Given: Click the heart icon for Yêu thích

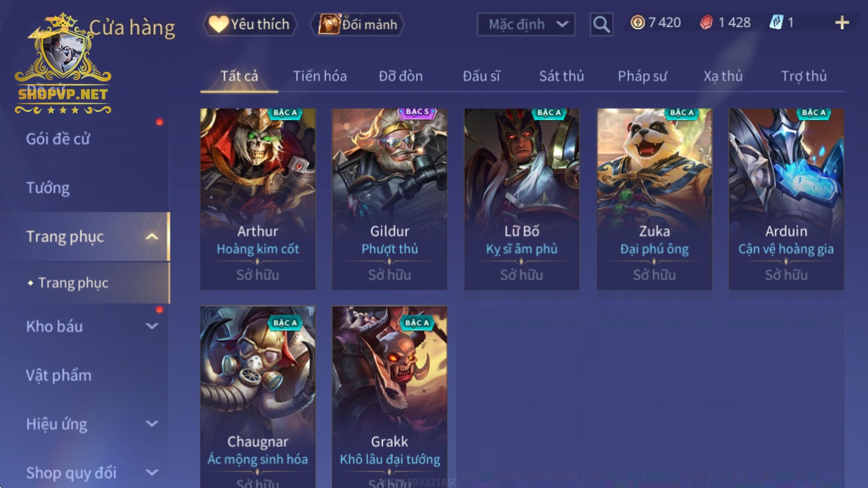Looking at the screenshot, I should (x=219, y=24).
